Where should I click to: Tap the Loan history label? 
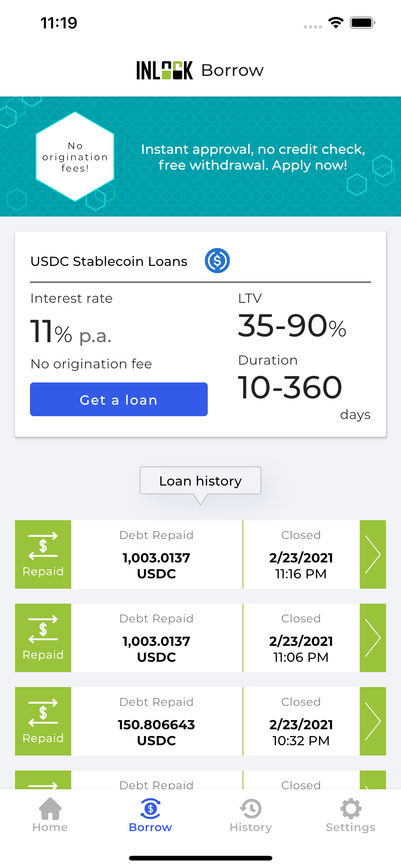coord(200,481)
